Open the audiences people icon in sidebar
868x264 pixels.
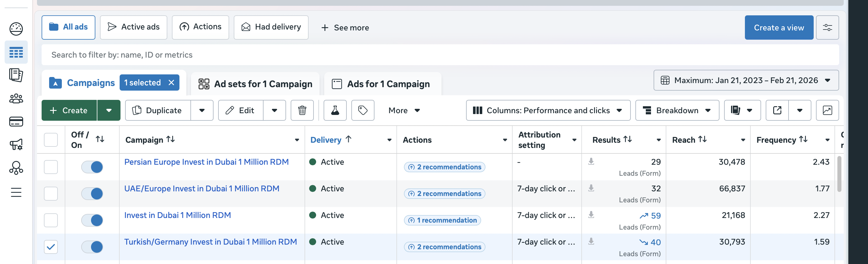16,99
